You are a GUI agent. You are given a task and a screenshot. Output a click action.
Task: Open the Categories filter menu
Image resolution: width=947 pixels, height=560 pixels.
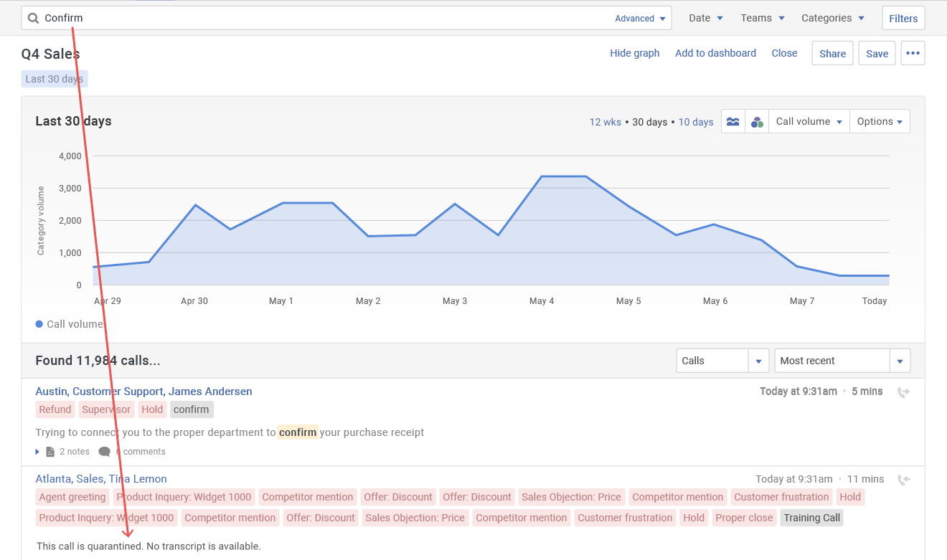click(832, 18)
